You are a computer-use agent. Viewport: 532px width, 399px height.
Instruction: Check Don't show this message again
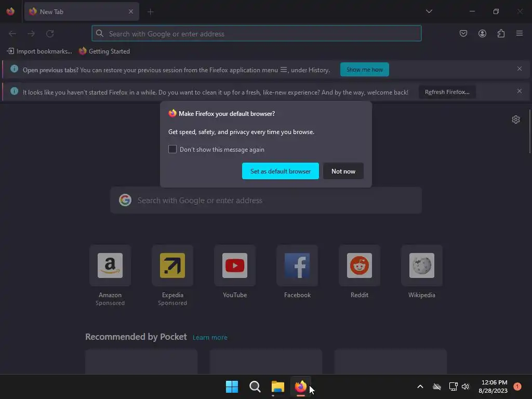(172, 149)
